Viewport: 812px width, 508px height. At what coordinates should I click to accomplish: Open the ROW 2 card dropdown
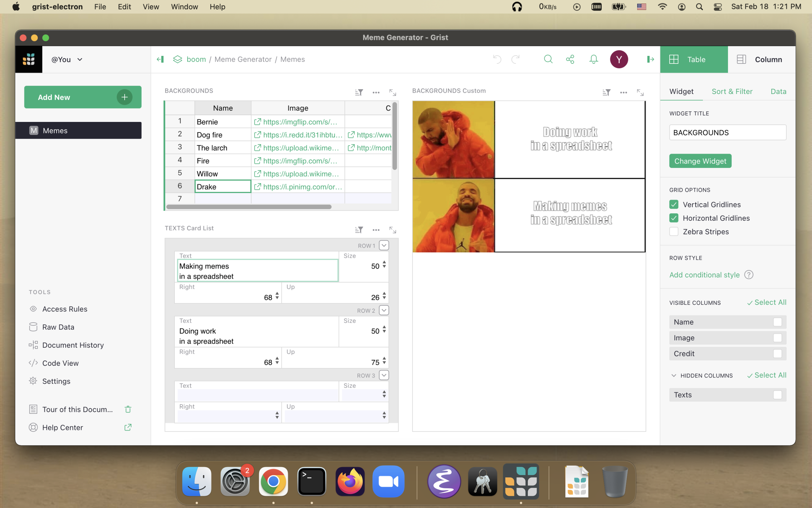click(x=384, y=310)
